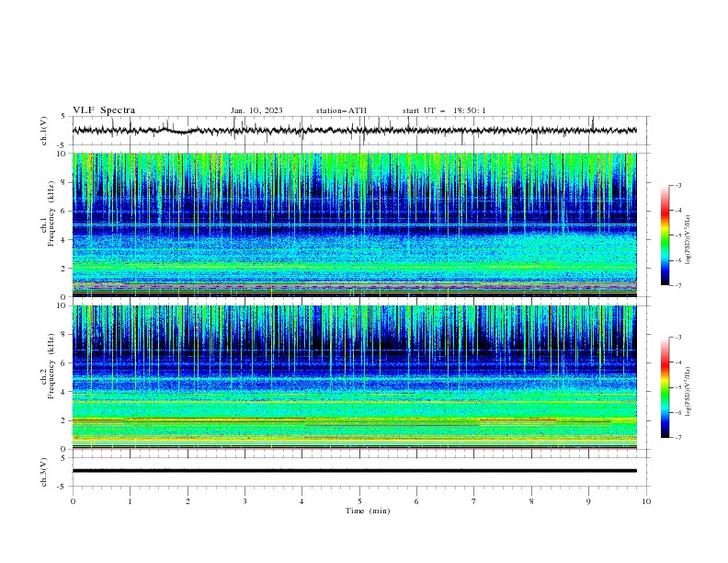Click the "-5" tick on ch.3(V) axis
The height and width of the screenshot is (563, 728).
click(x=62, y=487)
